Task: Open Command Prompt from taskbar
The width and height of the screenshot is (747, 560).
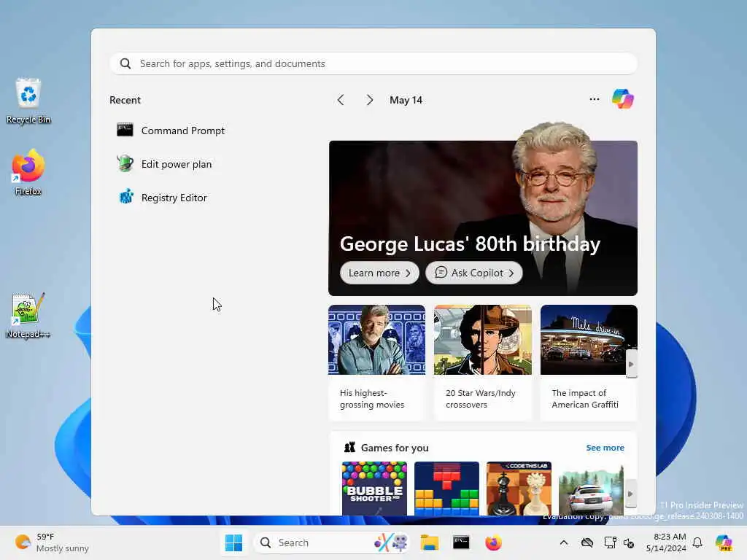Action: (461, 542)
